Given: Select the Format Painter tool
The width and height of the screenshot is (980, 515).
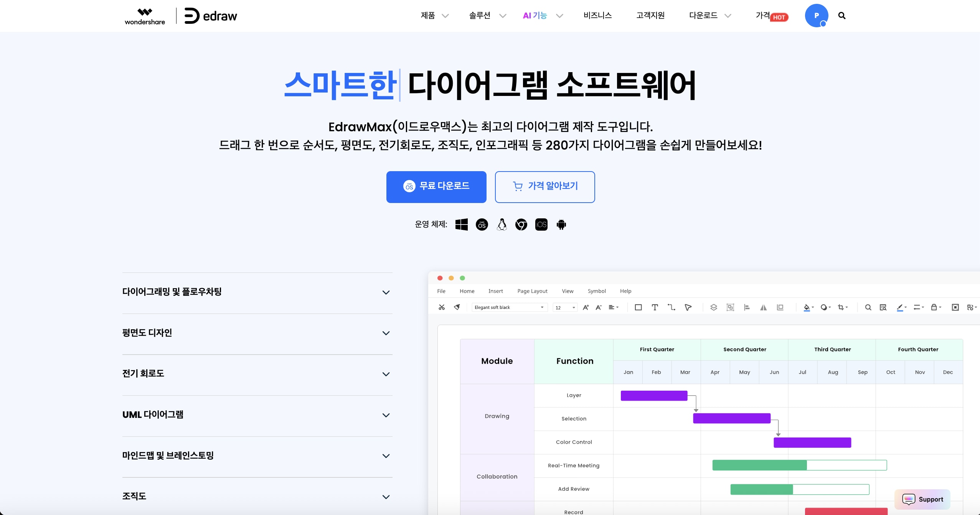Looking at the screenshot, I should [x=457, y=307].
